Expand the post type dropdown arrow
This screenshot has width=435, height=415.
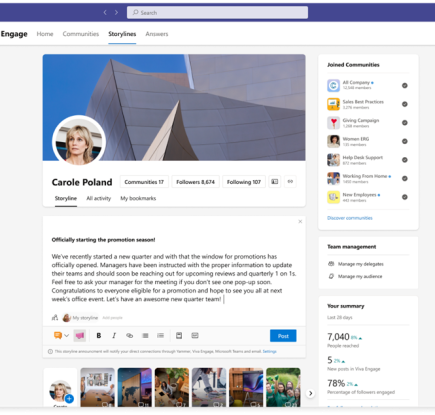point(66,336)
